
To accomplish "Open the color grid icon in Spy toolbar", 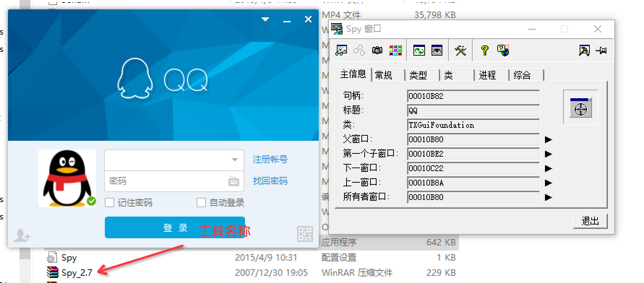I will (x=395, y=50).
